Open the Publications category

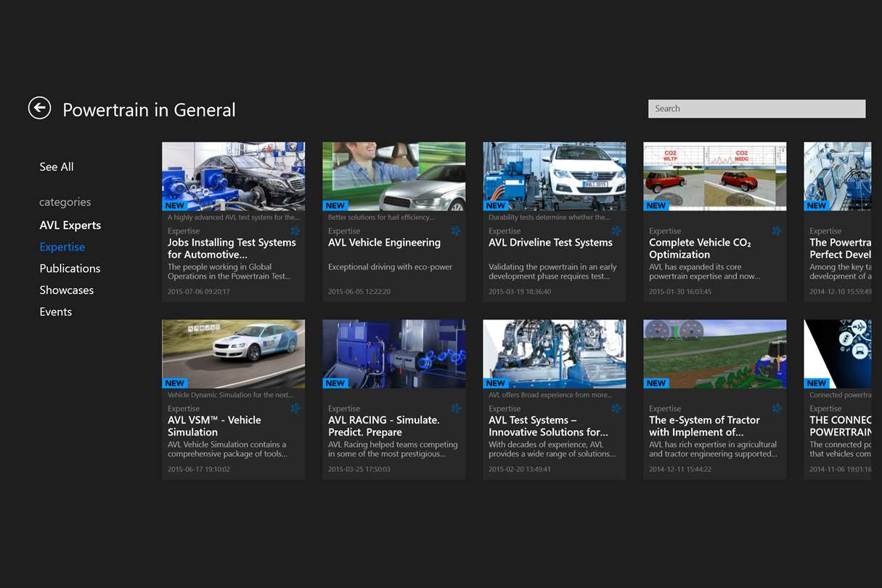(x=70, y=269)
